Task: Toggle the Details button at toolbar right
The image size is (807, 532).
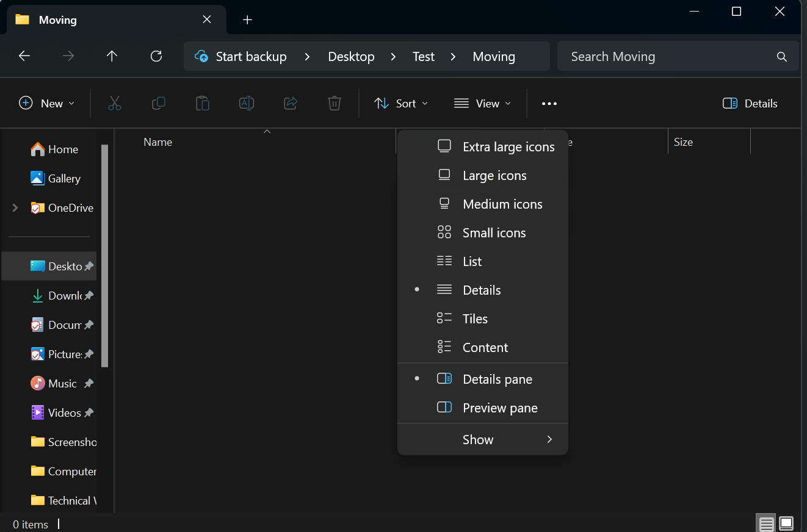Action: (x=750, y=104)
